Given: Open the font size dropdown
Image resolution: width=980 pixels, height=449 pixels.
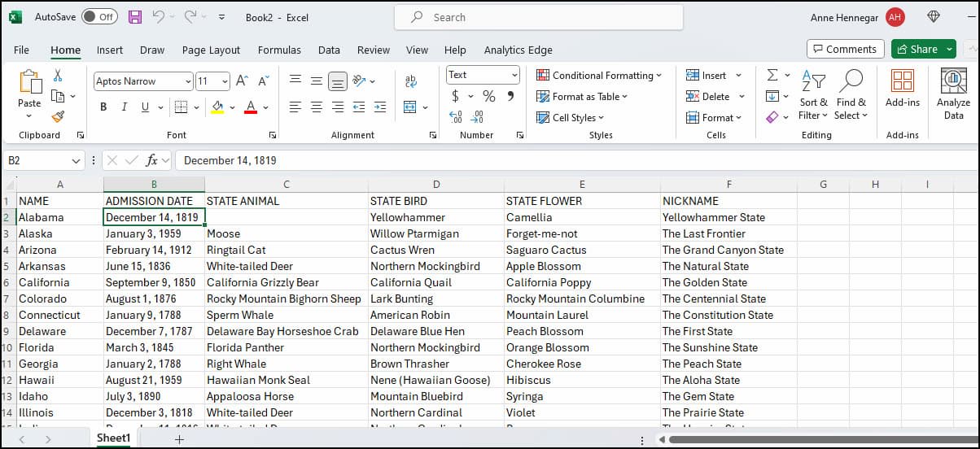Looking at the screenshot, I should (225, 81).
